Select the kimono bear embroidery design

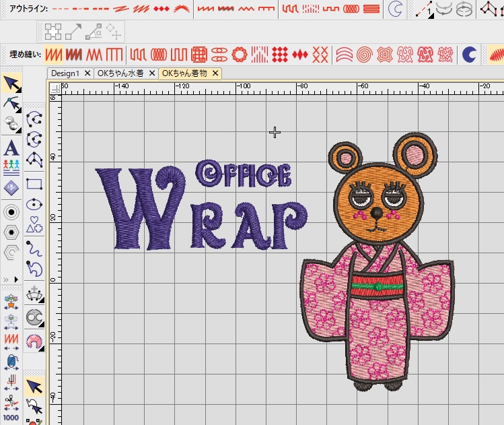pyautogui.click(x=377, y=262)
